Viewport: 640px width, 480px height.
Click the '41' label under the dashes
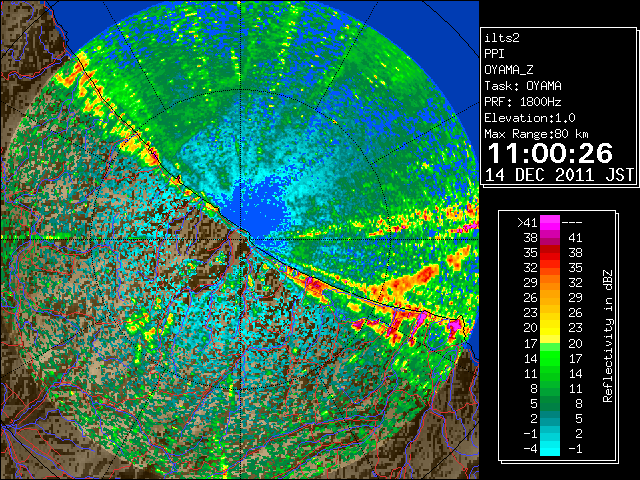576,238
